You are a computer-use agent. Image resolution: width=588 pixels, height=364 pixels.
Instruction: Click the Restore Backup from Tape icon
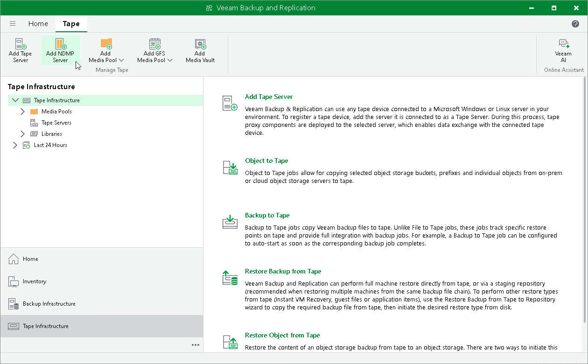(x=230, y=278)
